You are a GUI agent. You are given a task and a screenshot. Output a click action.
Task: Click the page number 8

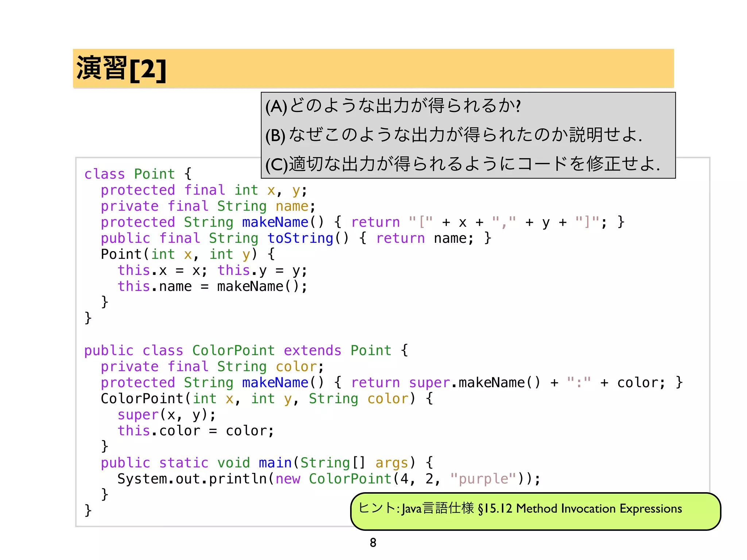(373, 542)
